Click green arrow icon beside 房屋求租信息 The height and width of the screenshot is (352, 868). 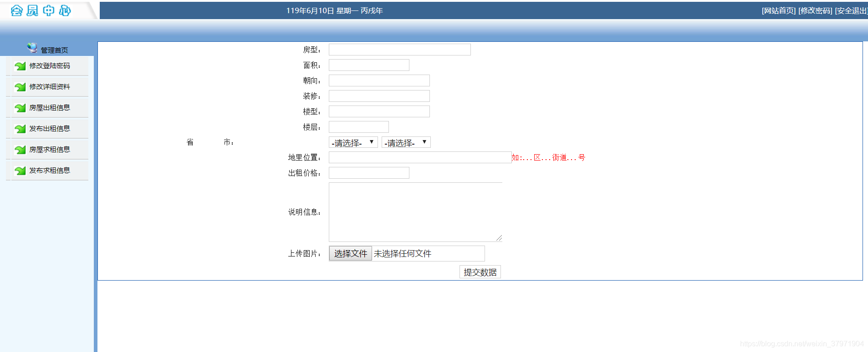(x=20, y=150)
